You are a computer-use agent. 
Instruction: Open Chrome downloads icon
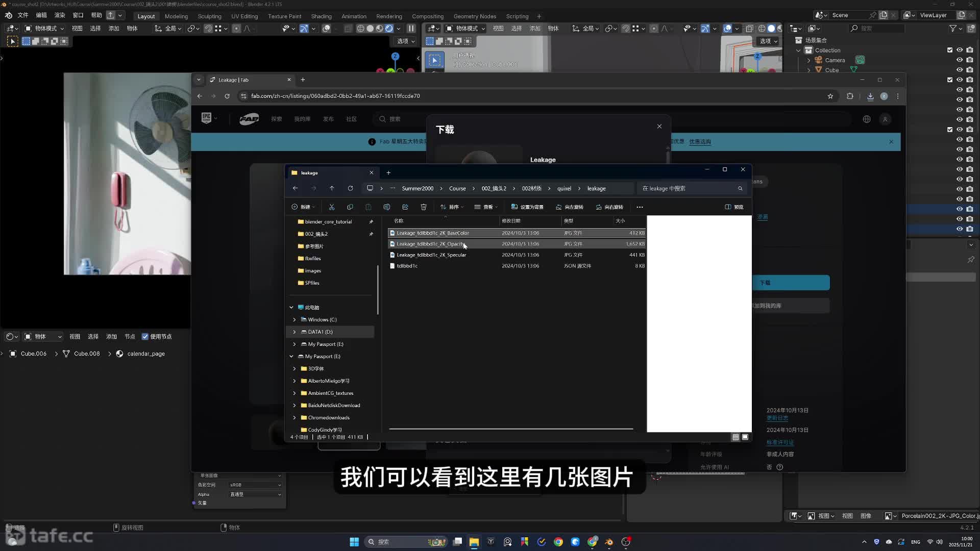[870, 96]
